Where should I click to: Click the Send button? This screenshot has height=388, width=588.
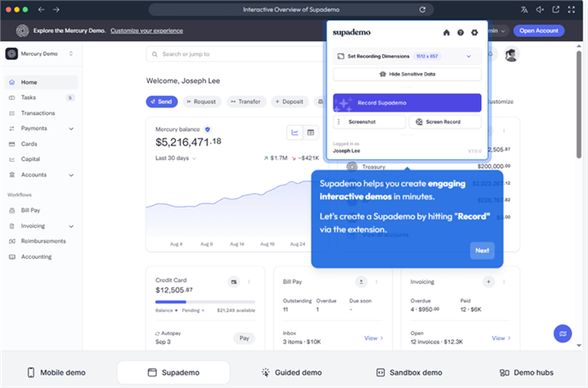coord(161,102)
